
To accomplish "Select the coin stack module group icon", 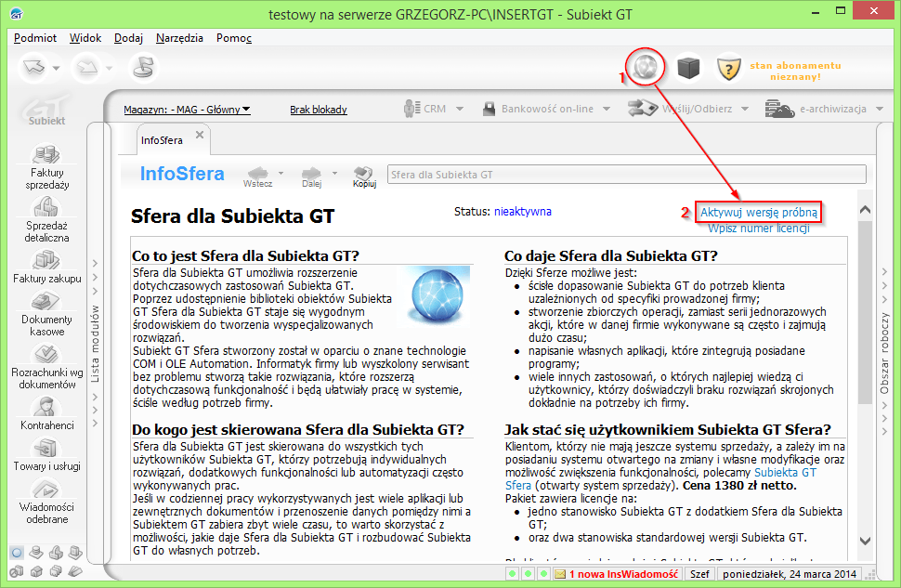I will pos(36,553).
